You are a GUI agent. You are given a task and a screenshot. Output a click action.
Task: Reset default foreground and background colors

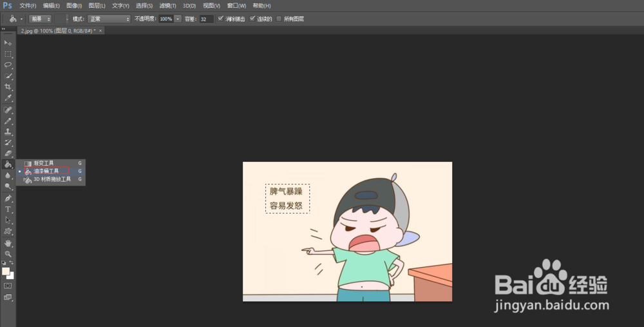(x=4, y=263)
